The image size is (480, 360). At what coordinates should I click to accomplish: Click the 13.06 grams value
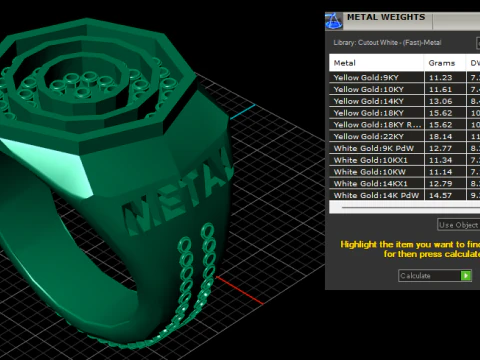click(x=440, y=101)
